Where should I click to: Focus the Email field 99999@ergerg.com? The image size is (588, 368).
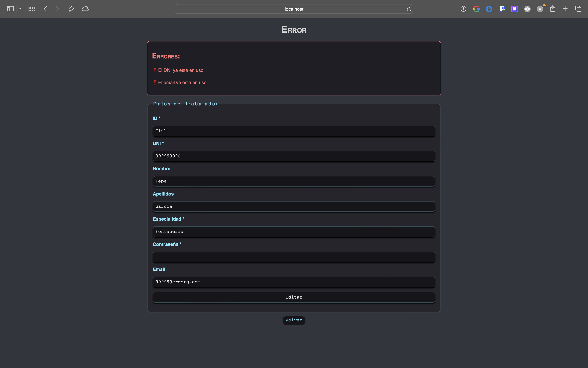pyautogui.click(x=294, y=282)
